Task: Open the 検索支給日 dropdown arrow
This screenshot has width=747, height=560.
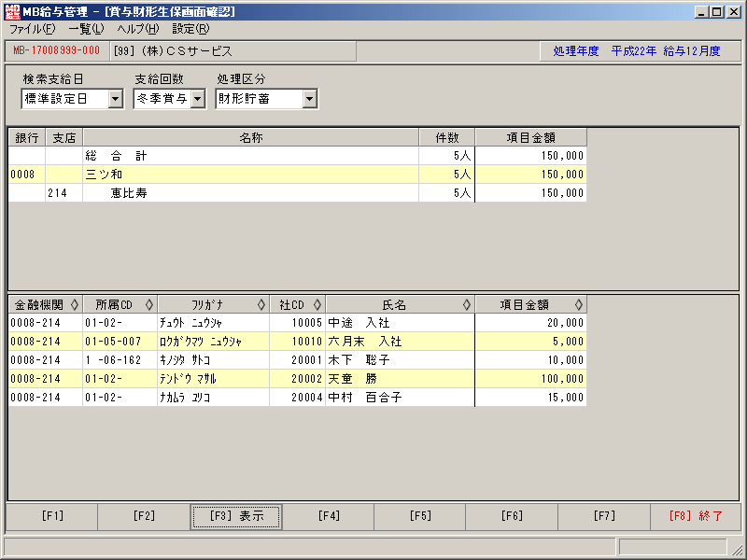Action: pos(115,99)
